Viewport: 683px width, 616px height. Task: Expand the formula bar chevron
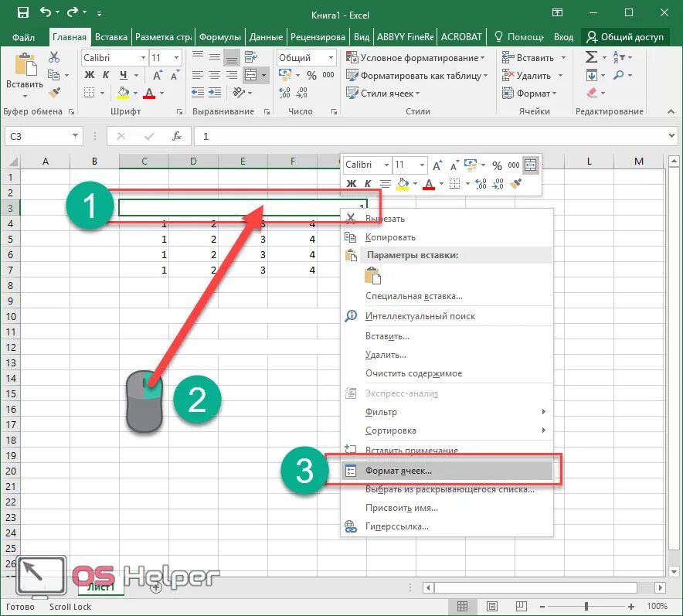point(671,136)
